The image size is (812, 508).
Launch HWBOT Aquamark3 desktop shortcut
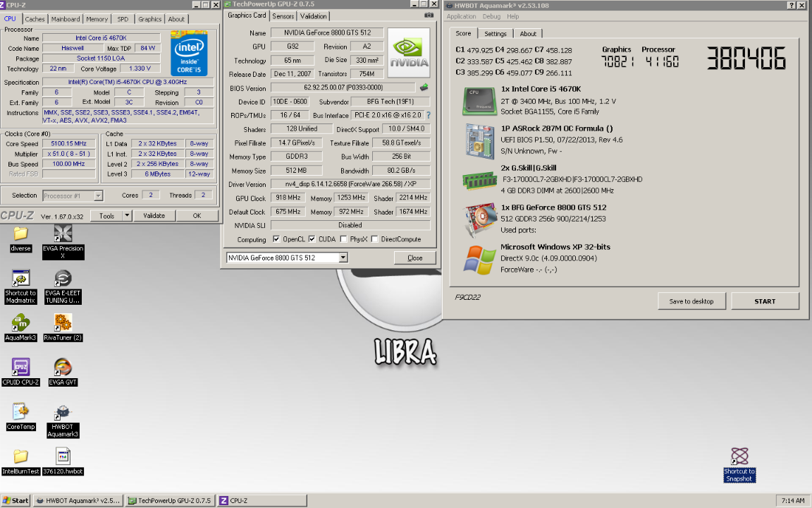(63, 421)
